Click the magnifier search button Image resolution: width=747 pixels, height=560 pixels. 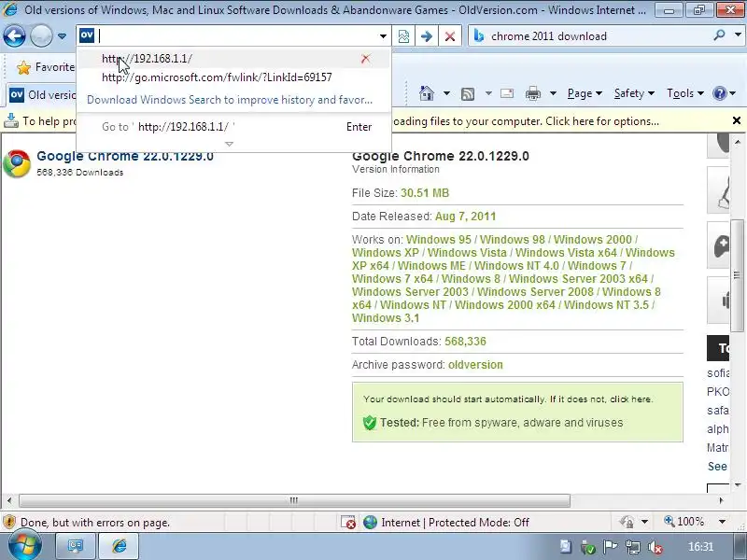tap(719, 35)
